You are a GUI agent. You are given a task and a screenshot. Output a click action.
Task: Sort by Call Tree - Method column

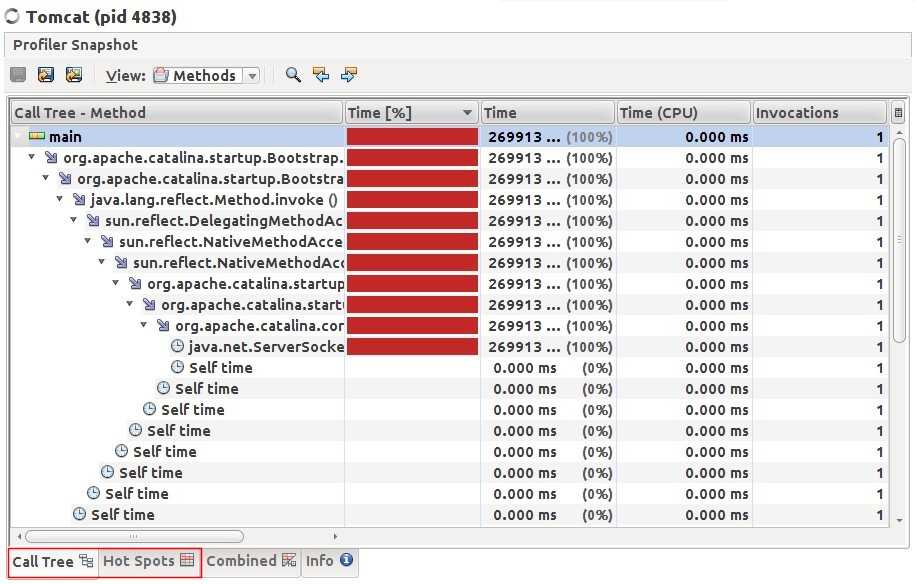coord(176,113)
